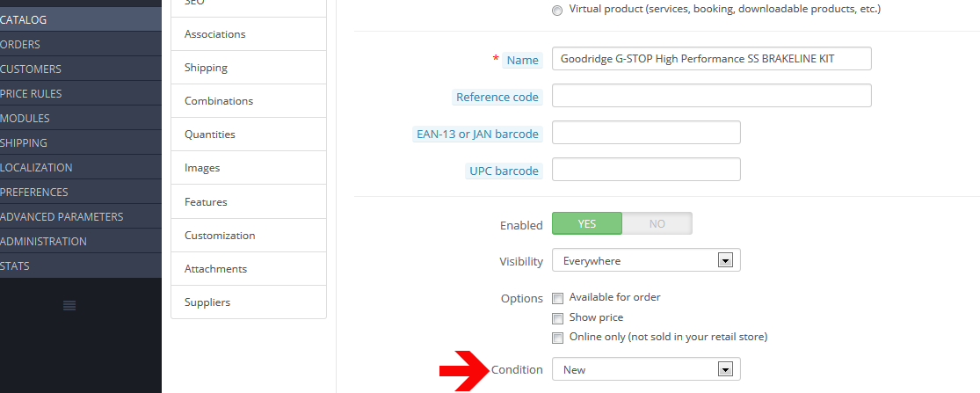Screen dimensions: 980x393
Task: Collapse the sidebar with the hamburger icon
Action: 69,305
